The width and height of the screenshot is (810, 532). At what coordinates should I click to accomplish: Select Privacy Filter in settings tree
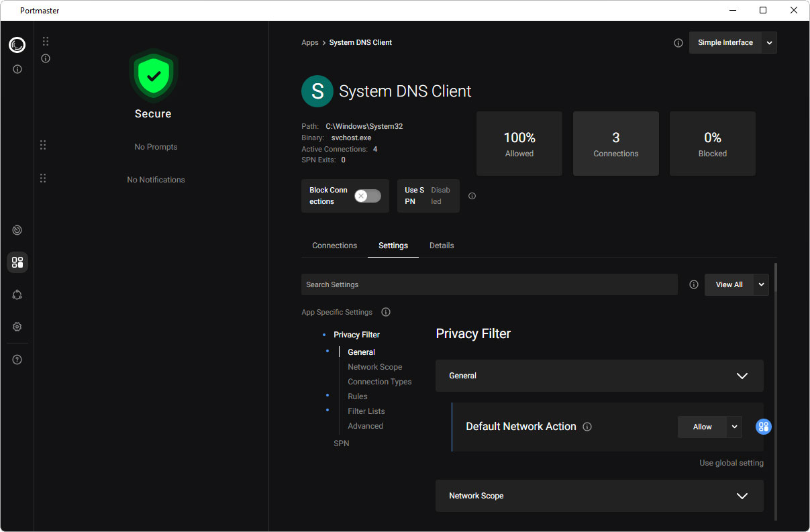(356, 335)
